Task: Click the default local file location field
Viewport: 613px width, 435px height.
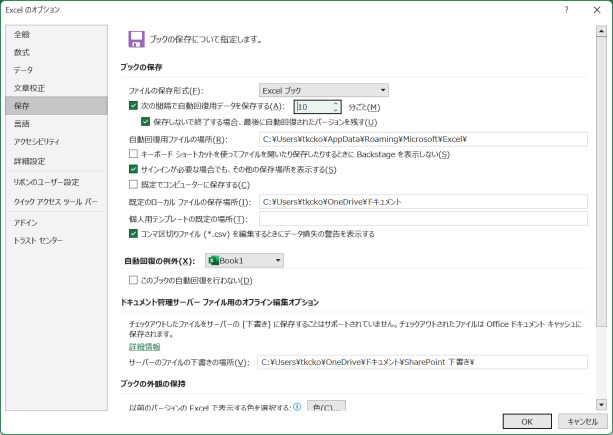Action: pos(423,202)
